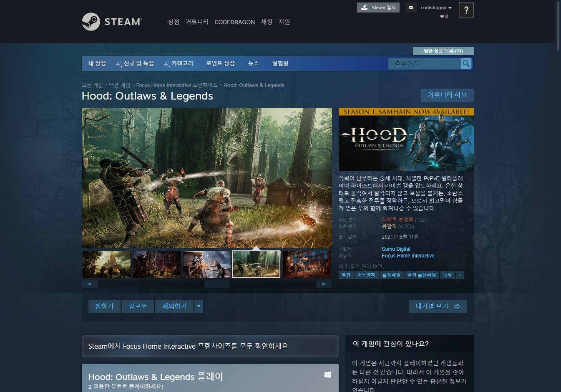The height and width of the screenshot is (392, 561).
Task: Click the 롤플레잉 tag
Action: click(x=392, y=275)
